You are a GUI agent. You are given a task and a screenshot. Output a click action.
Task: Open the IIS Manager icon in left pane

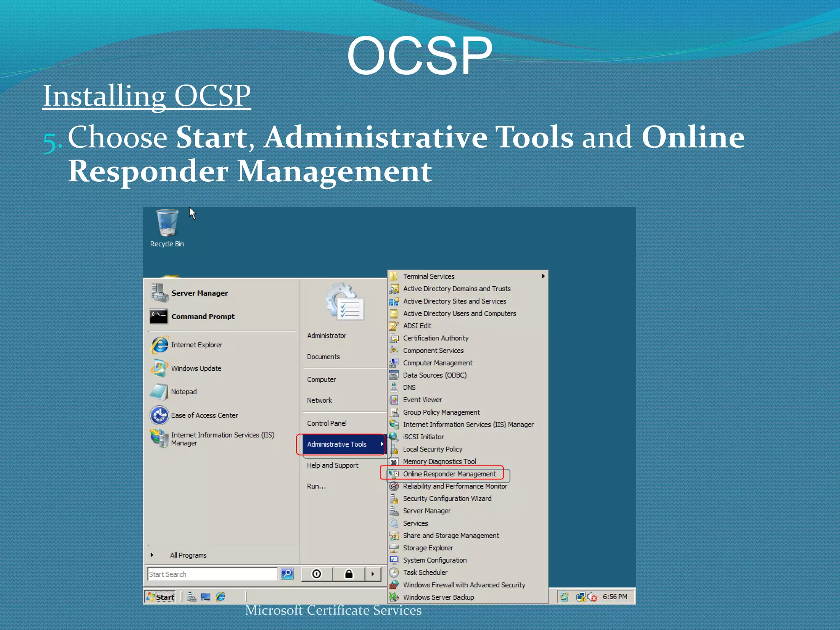point(160,438)
